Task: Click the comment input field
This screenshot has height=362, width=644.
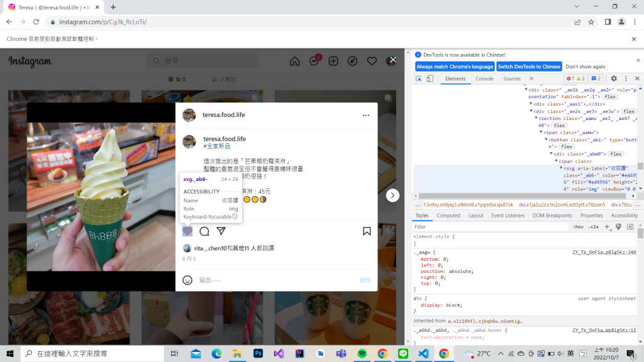Action: point(277,280)
